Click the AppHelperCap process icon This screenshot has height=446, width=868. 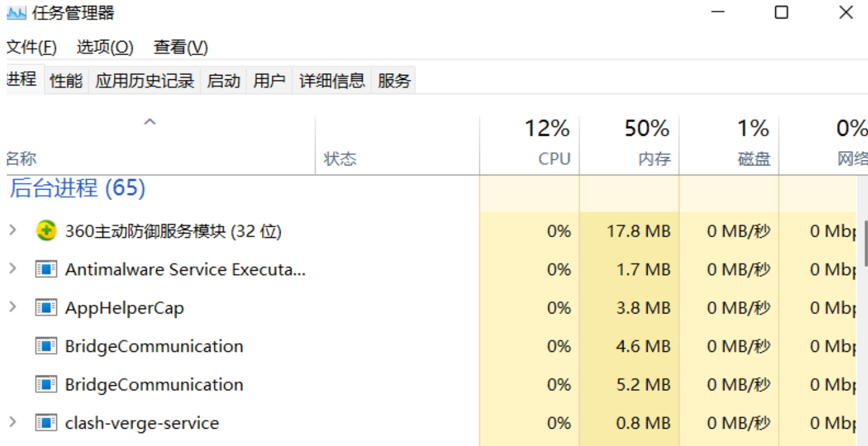(x=46, y=308)
